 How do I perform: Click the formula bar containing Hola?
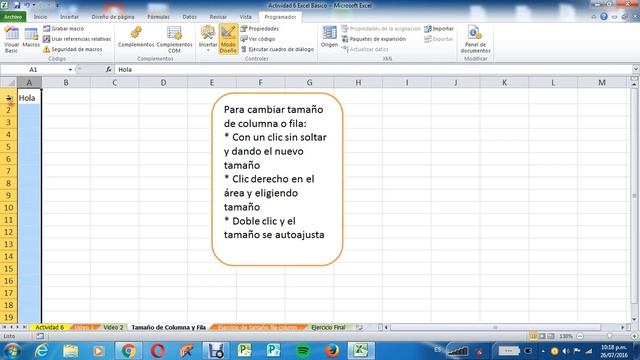click(x=373, y=70)
